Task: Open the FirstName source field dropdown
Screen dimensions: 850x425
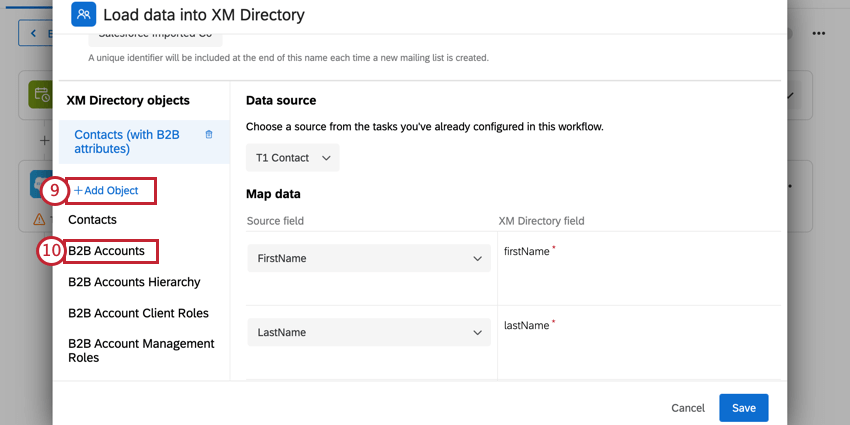Action: [x=369, y=259]
